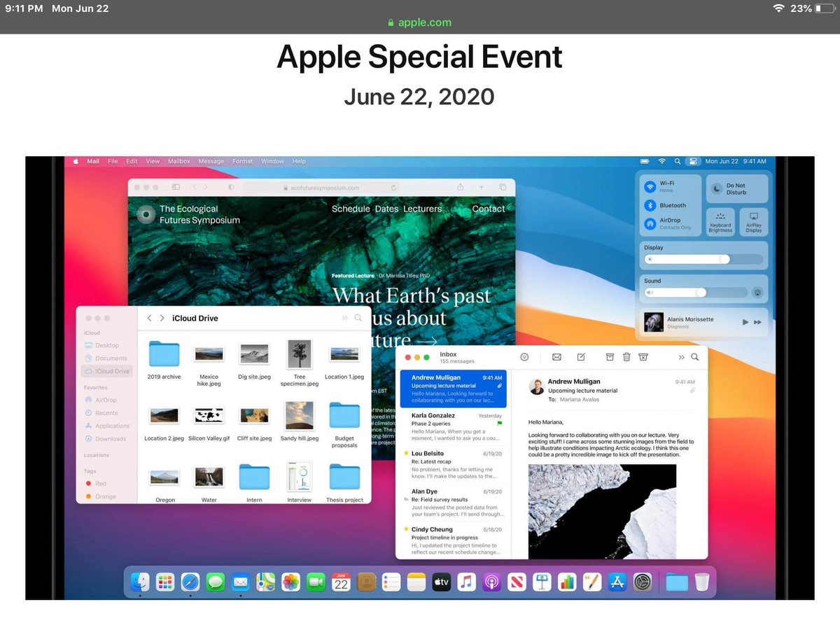
Task: Click Lecturers link on symposium site
Action: point(423,209)
